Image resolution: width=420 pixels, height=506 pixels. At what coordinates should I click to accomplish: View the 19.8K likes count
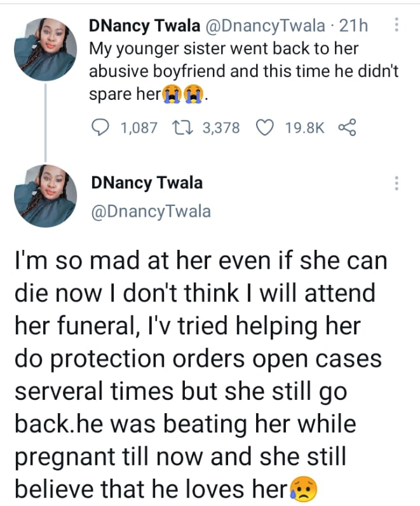[x=304, y=128]
